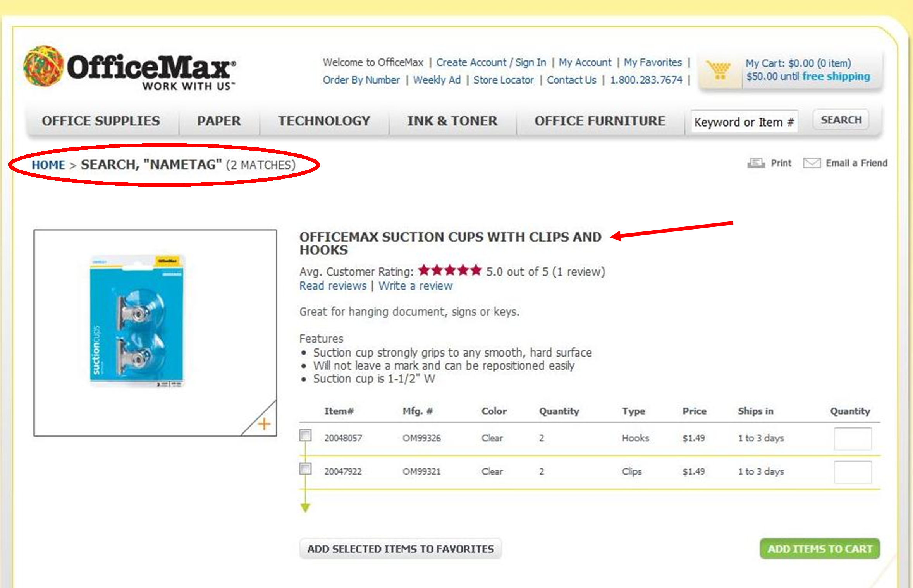The height and width of the screenshot is (588, 913).
Task: Click the Email a Friend envelope icon
Action: point(812,163)
